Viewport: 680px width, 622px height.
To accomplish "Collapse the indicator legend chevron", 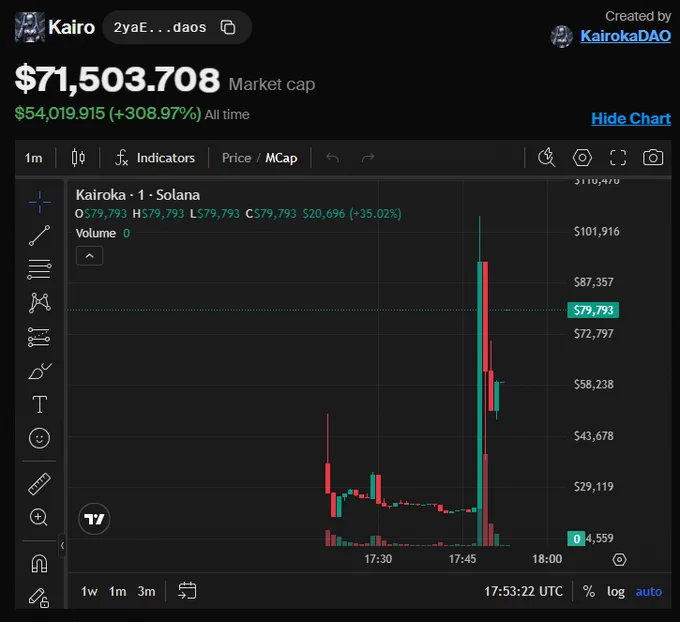I will tap(89, 256).
